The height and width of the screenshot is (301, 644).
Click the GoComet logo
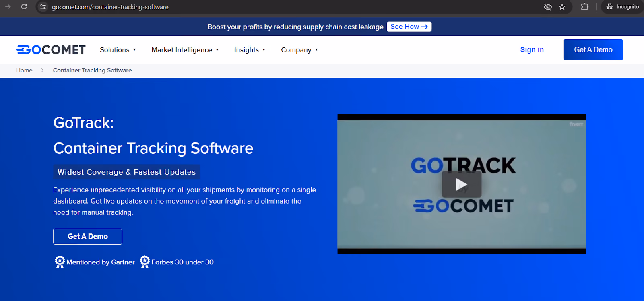point(51,49)
